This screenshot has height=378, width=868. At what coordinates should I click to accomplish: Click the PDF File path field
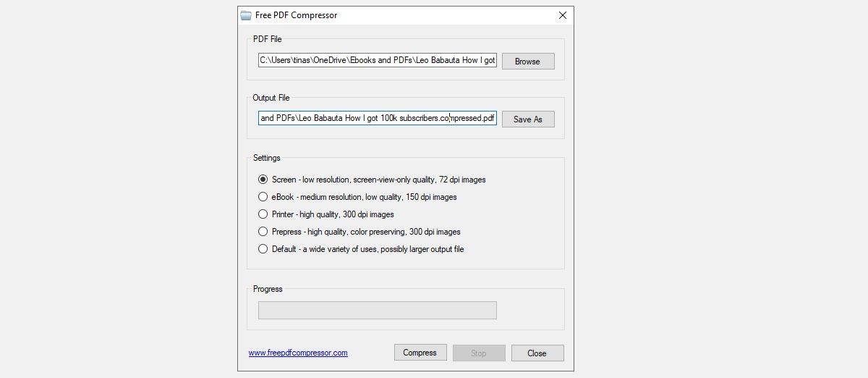(x=377, y=61)
